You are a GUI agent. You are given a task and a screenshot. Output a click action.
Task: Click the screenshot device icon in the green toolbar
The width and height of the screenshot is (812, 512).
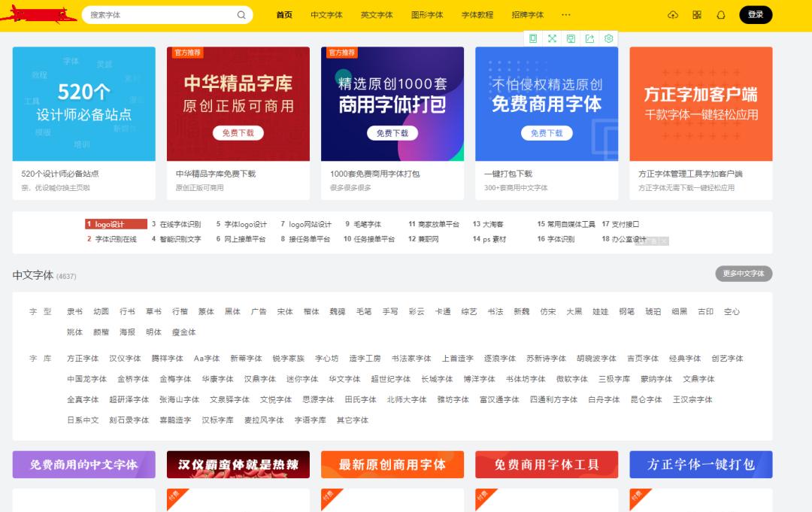tap(571, 38)
